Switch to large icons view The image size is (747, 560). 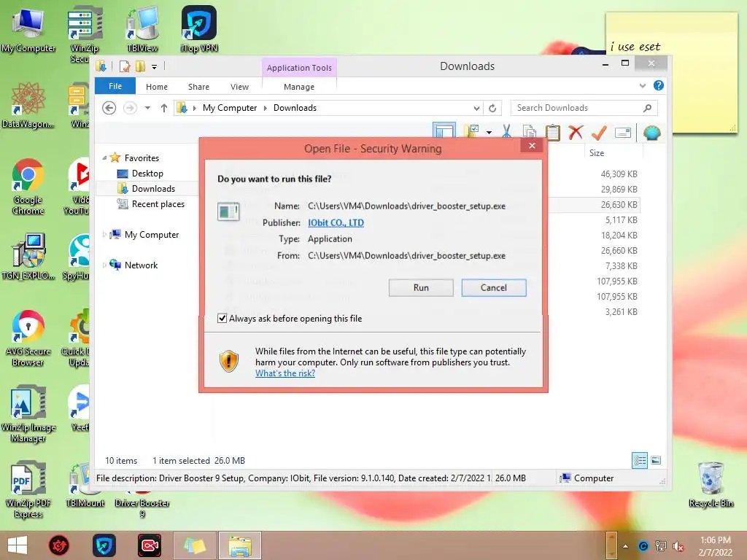pos(656,460)
